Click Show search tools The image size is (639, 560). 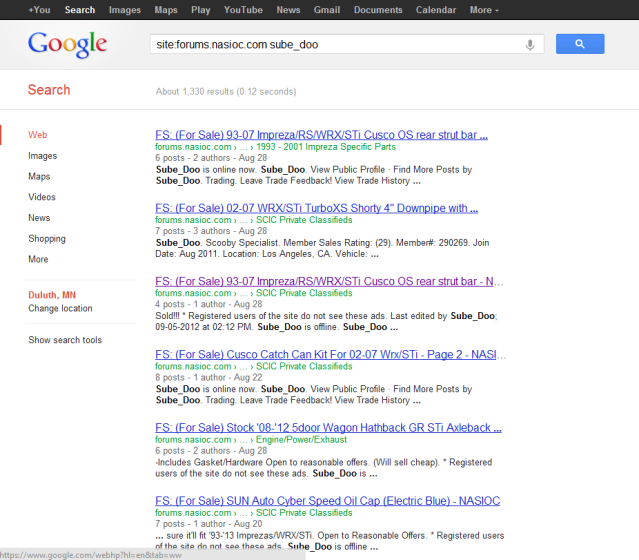click(65, 340)
